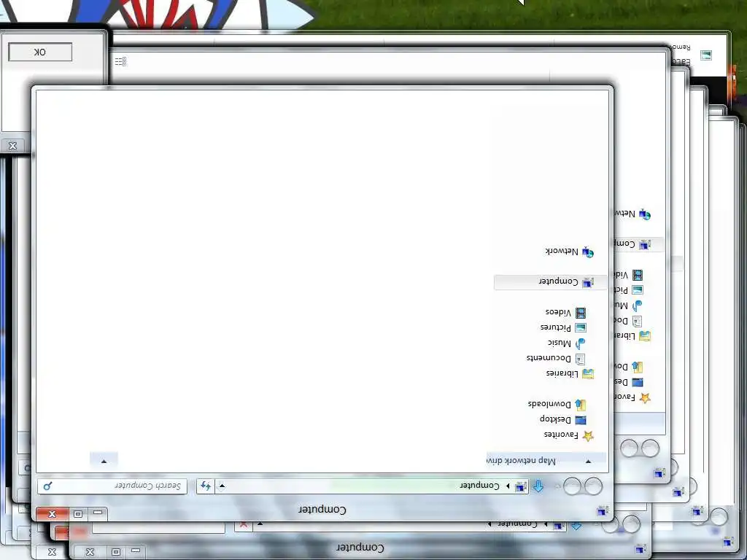Close the dialog containing the OK button

coord(13,146)
